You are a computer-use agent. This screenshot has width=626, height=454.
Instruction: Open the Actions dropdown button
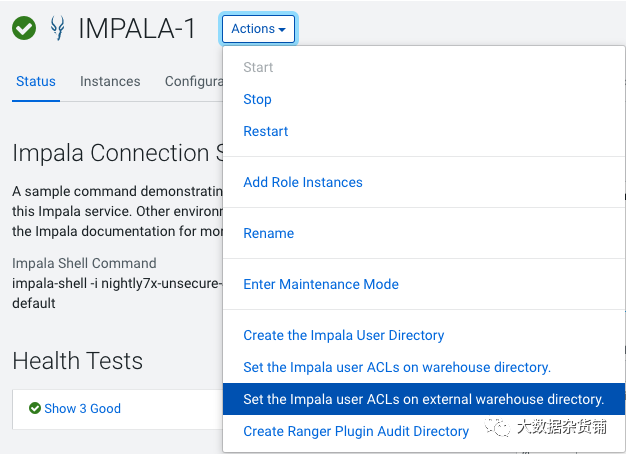tap(258, 29)
